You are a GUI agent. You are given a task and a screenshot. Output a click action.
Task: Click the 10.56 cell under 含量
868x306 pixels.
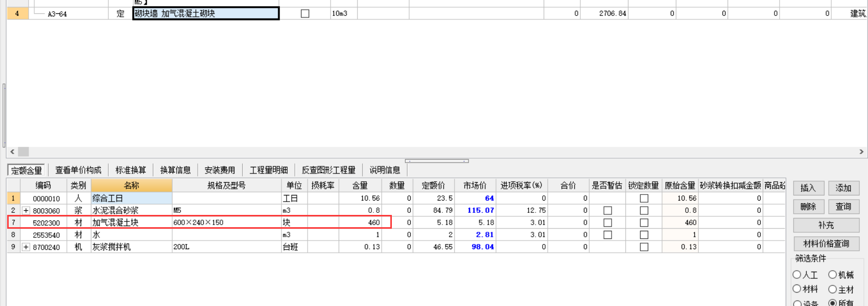[x=360, y=198]
